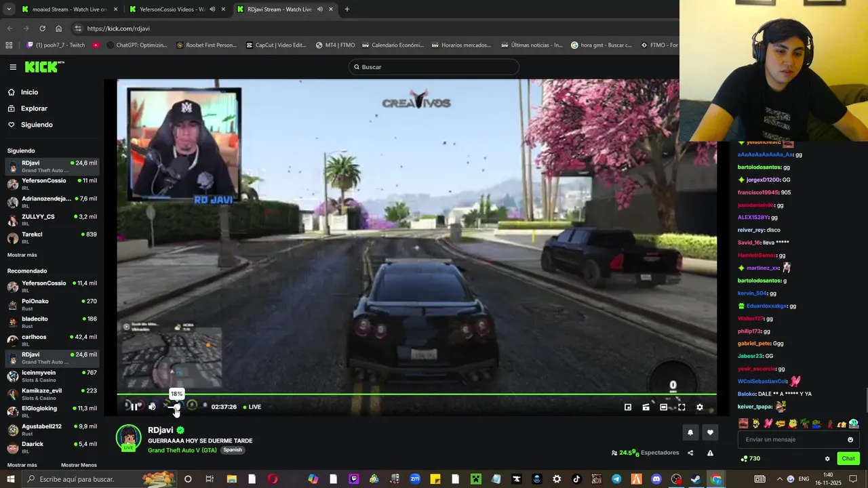Open the chat emoji picker
868x488 pixels.
[850, 440]
